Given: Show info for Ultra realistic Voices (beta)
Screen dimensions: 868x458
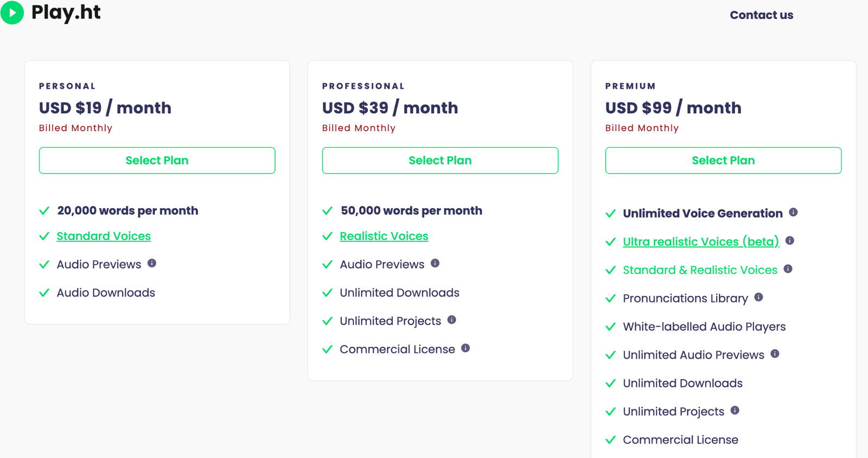Looking at the screenshot, I should point(790,241).
